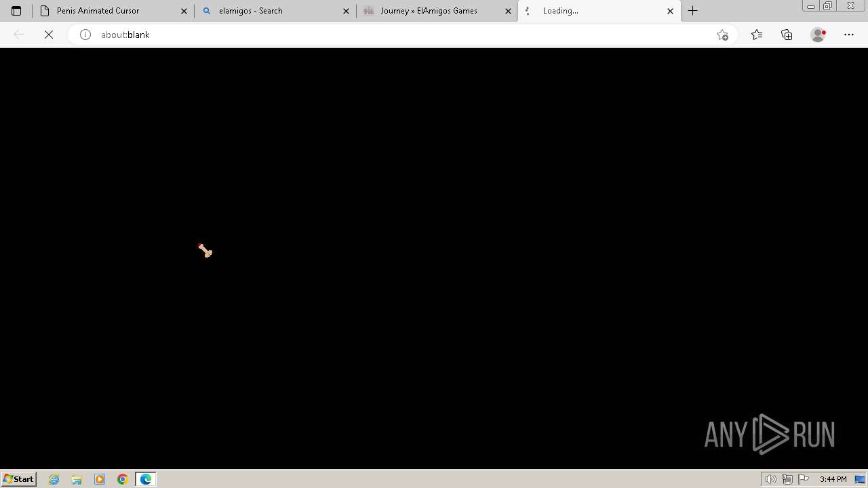Launch Google Chrome from taskbar
Image resolution: width=868 pixels, height=488 pixels.
[123, 479]
